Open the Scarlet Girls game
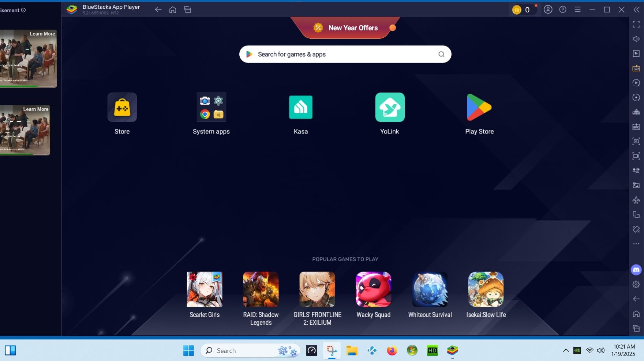The height and width of the screenshot is (361, 644). click(x=205, y=289)
